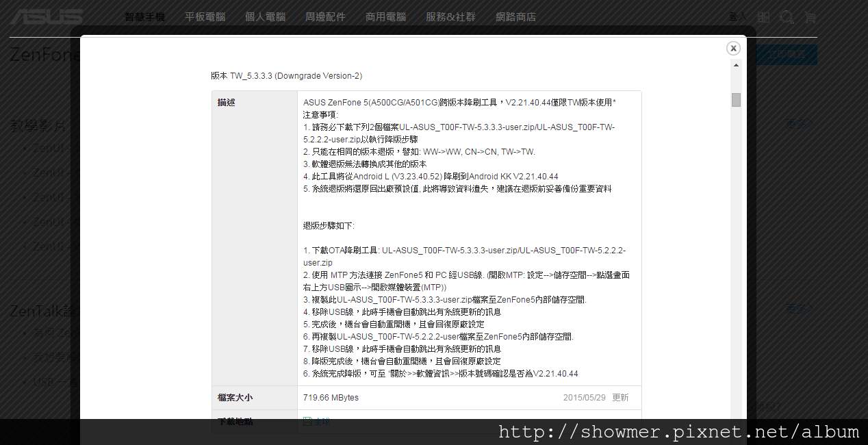
Task: Open the search magnifier icon
Action: 787,17
